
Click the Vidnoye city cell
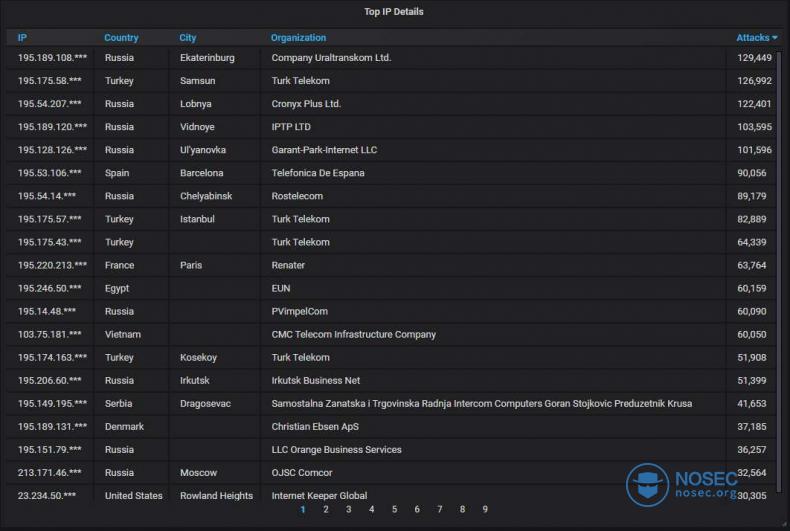click(x=197, y=127)
